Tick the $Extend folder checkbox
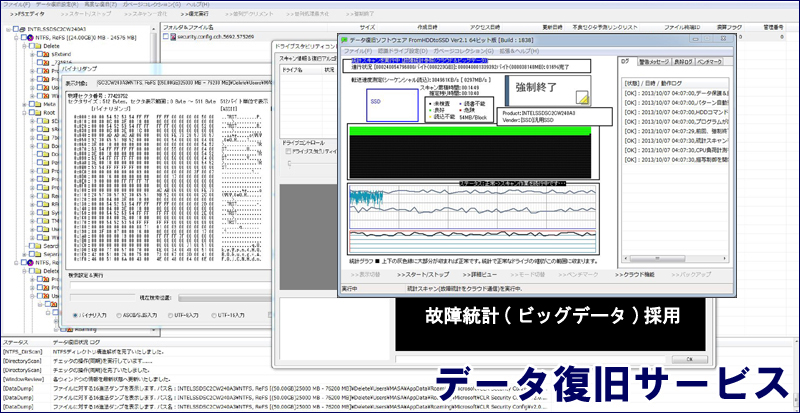Viewport: 800px width, 413px height. tap(38, 54)
